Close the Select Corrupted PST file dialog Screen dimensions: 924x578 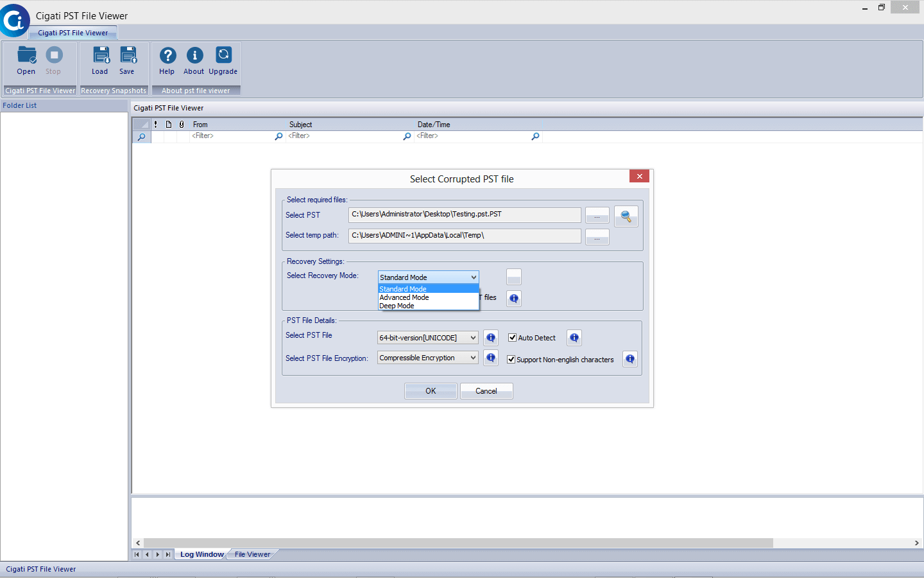[x=640, y=176]
